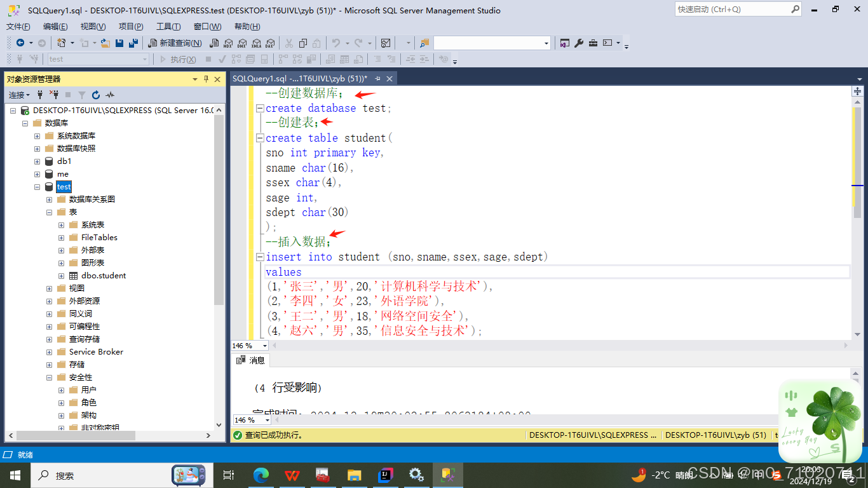Click the Toolbox briefcase icon

[593, 43]
